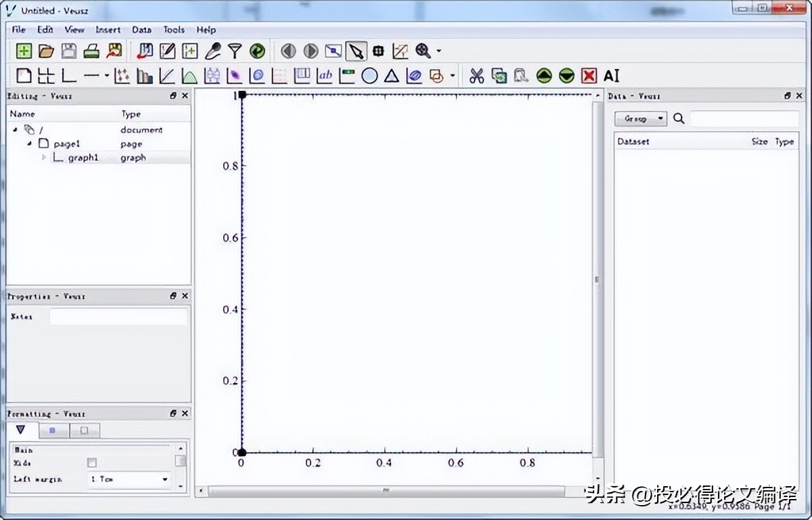Open the axis type dropdown arrow
The image size is (812, 520).
(x=107, y=76)
